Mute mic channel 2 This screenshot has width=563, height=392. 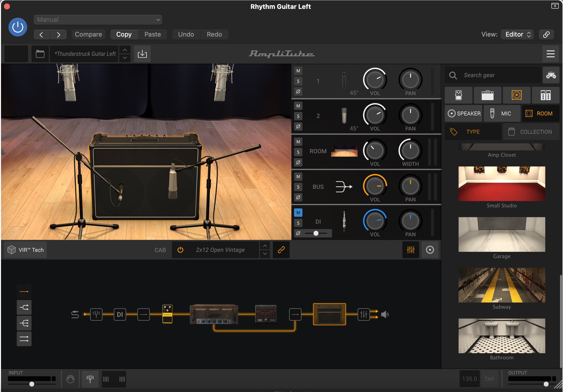pos(298,106)
